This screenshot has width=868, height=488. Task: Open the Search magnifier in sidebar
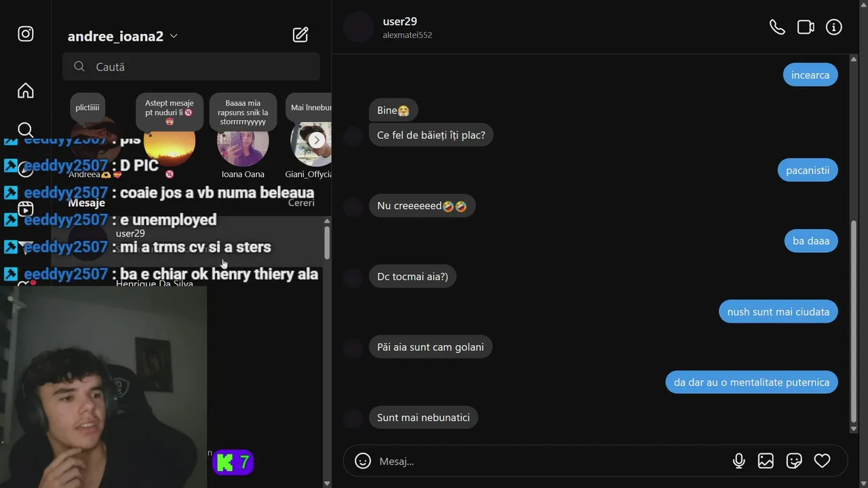[26, 129]
